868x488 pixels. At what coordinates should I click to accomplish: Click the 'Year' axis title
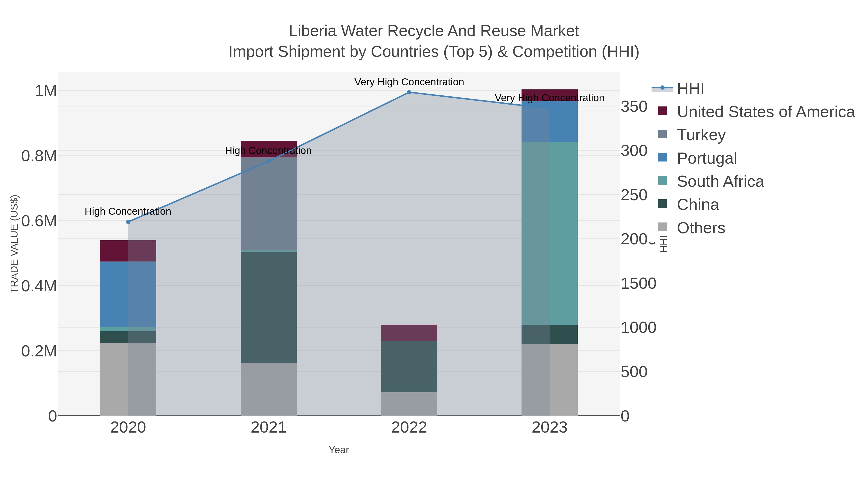pos(339,450)
